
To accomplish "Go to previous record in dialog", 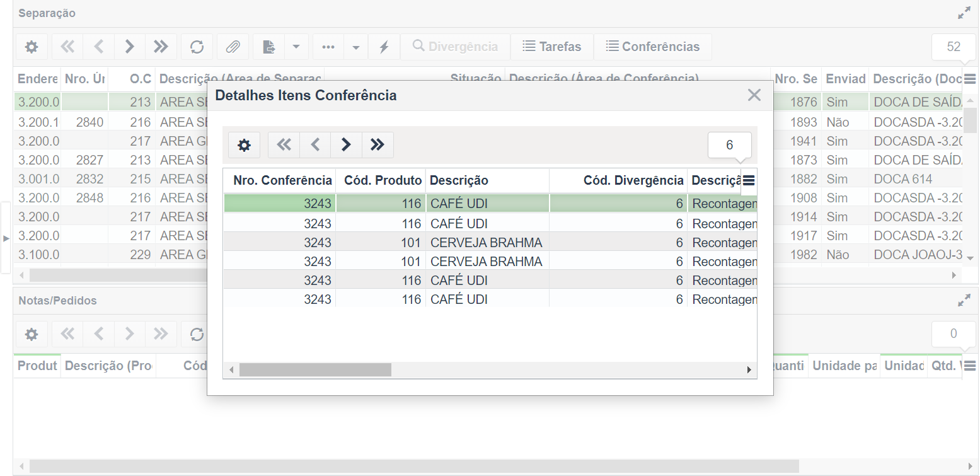I will pos(315,145).
